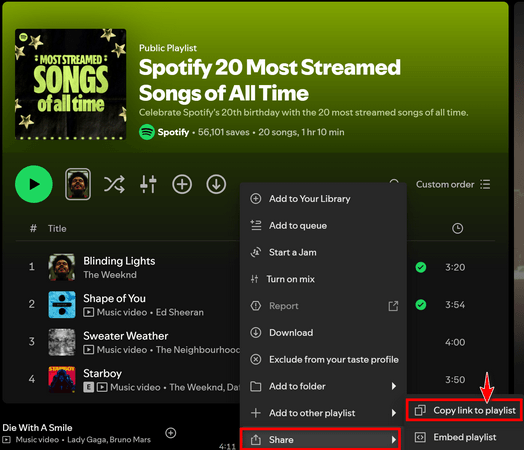
Task: Open The Weeknd artist link under Blinding Lights
Action: click(x=110, y=275)
